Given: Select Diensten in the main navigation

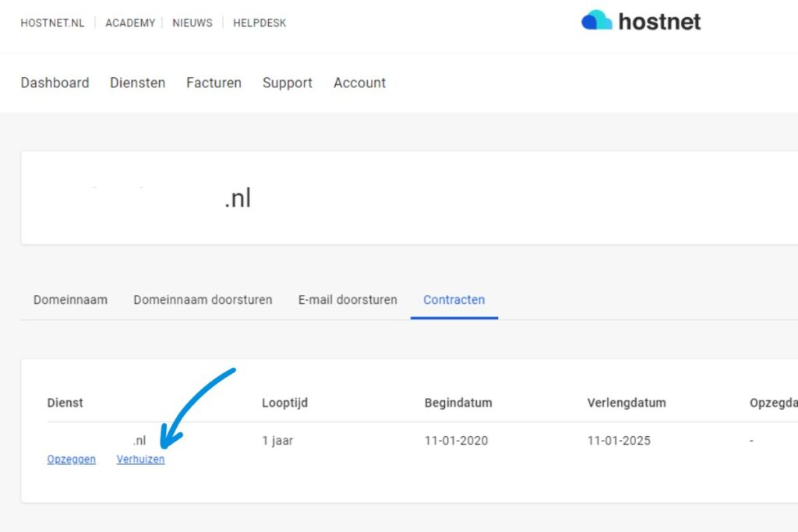Looking at the screenshot, I should coord(137,83).
